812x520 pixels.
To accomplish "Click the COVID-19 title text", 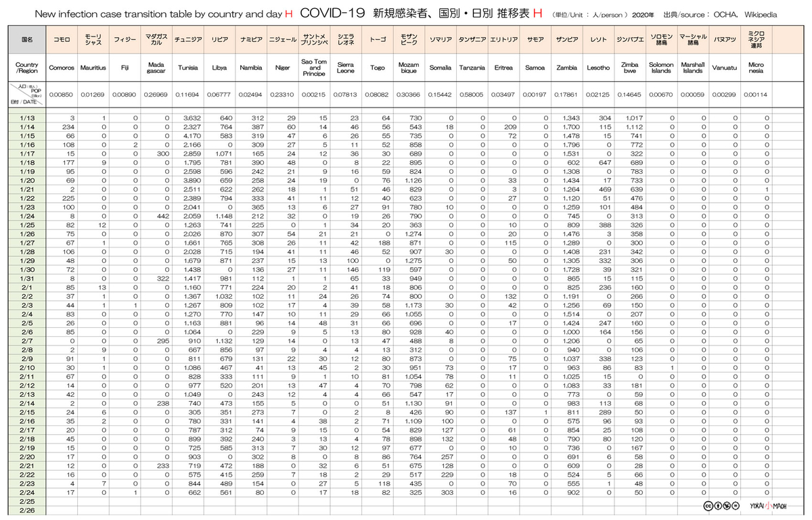I will [x=333, y=13].
